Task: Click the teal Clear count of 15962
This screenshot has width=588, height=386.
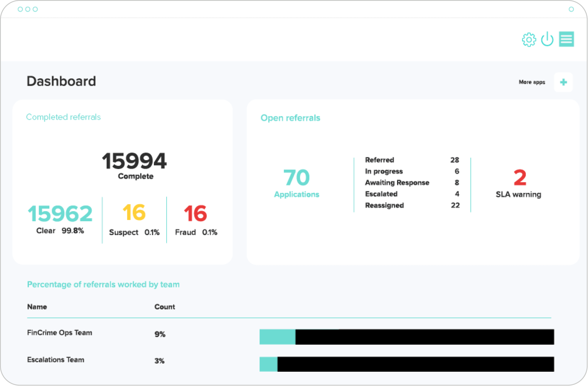Action: click(60, 213)
